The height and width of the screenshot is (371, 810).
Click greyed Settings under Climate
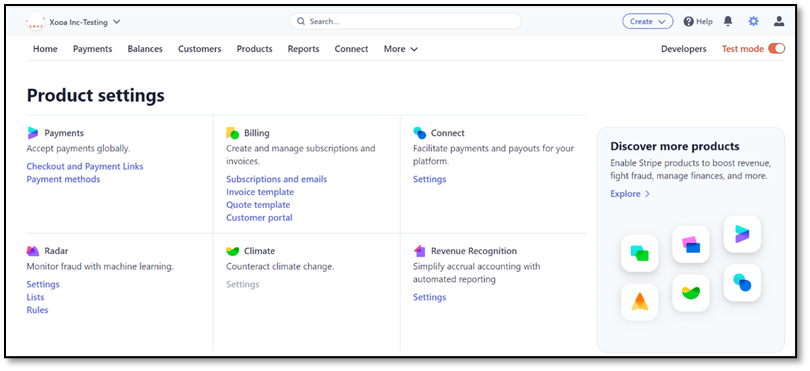click(x=243, y=284)
